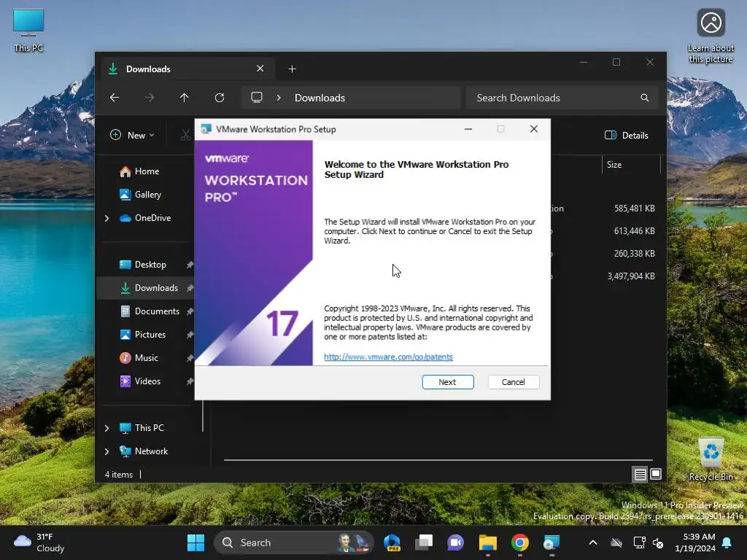Expand the address bar chevron before Downloads
Viewport: 747px width, 560px height.
[x=279, y=98]
